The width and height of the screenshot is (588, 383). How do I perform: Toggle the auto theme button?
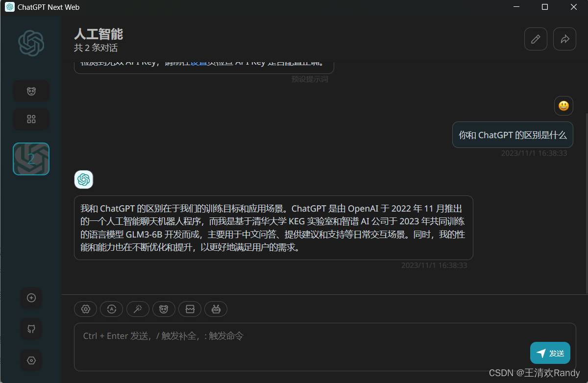[x=112, y=309]
